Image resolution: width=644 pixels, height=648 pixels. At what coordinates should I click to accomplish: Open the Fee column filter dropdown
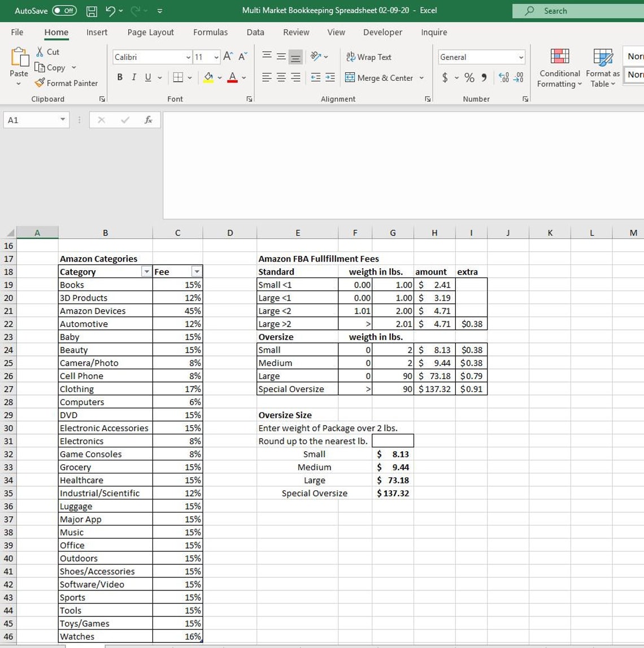197,272
